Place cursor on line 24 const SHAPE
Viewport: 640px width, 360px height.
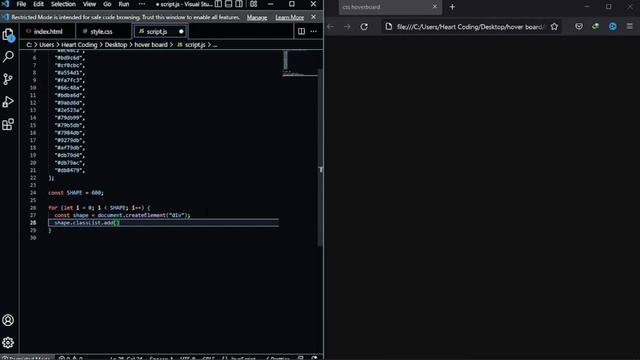[x=76, y=193]
